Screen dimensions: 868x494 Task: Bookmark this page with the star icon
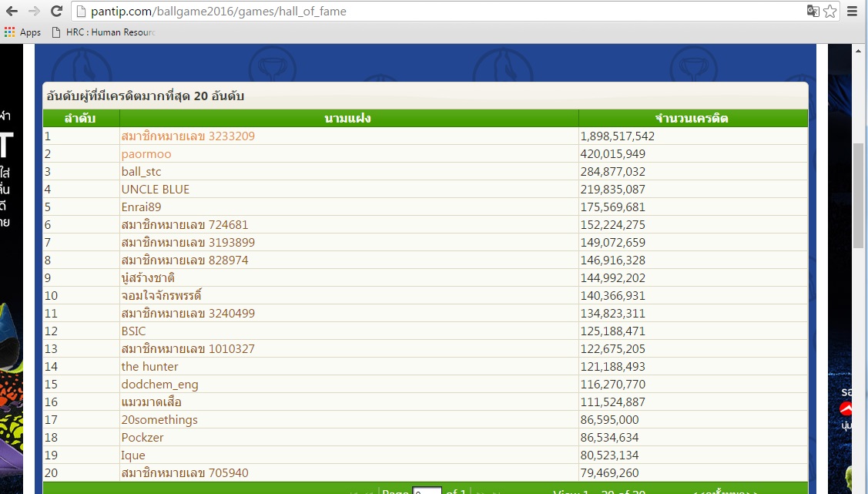pos(829,11)
